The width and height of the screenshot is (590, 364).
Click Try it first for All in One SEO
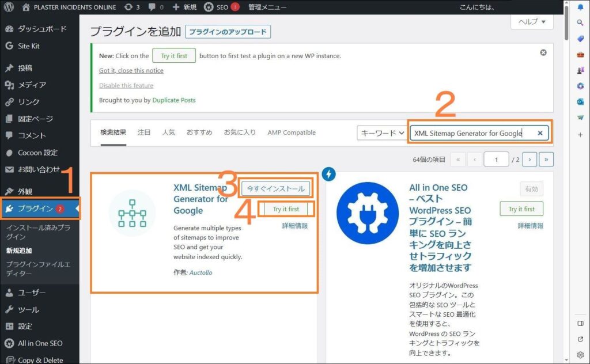(521, 209)
